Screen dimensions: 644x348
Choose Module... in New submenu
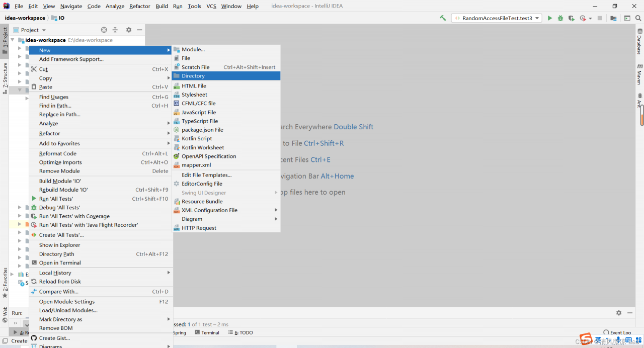coord(226,49)
